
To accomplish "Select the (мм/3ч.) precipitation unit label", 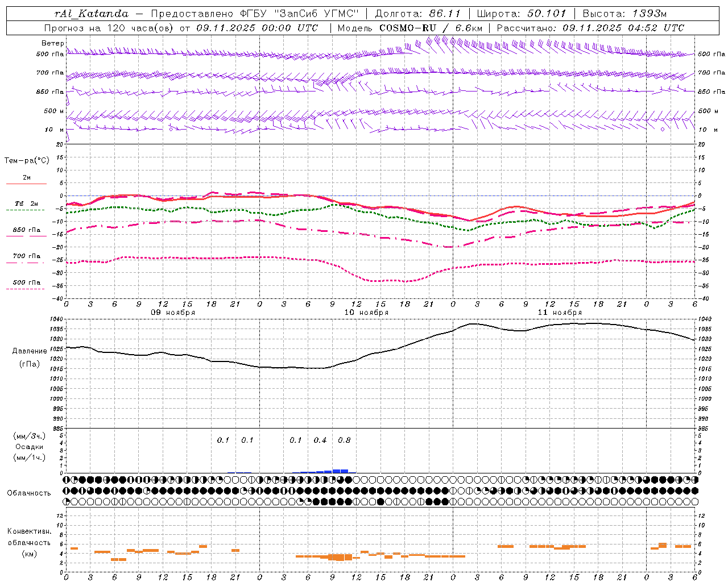I will tap(30, 436).
